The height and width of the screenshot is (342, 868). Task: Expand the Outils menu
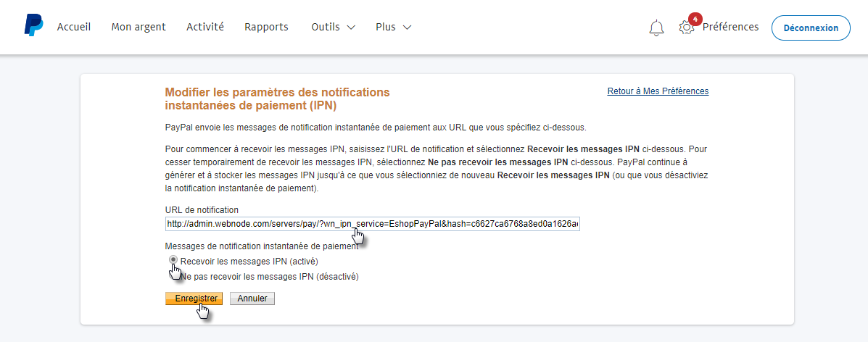(x=334, y=27)
